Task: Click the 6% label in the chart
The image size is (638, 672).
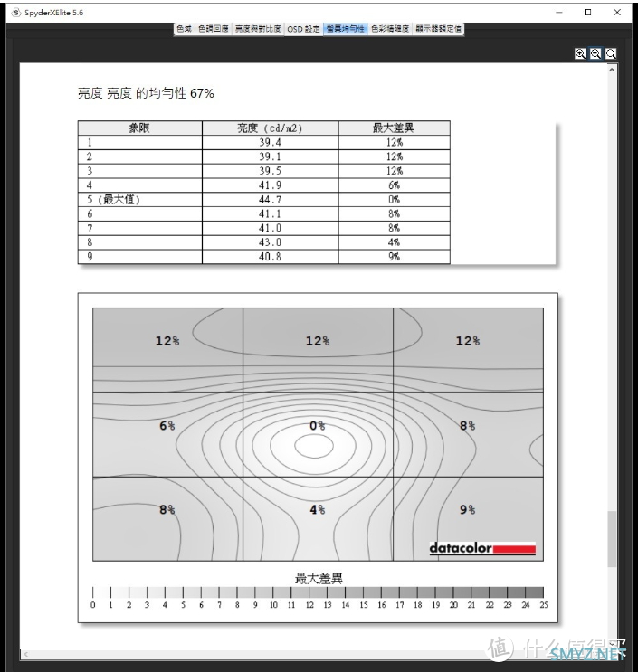Action: [x=167, y=426]
